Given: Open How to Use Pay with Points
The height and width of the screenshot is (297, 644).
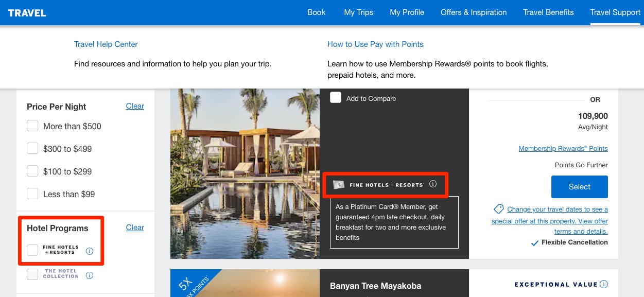Looking at the screenshot, I should pyautogui.click(x=375, y=44).
